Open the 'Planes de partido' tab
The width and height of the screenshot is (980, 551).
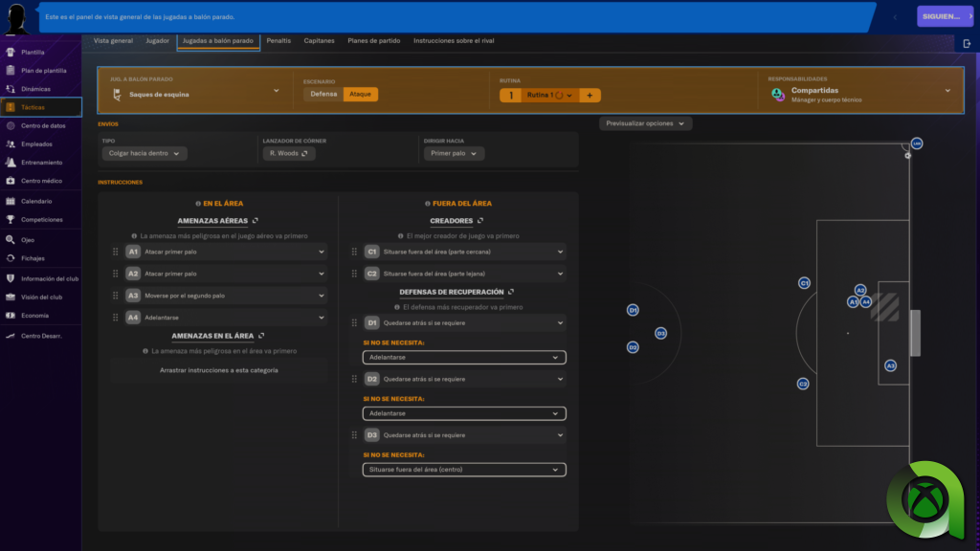pyautogui.click(x=374, y=41)
